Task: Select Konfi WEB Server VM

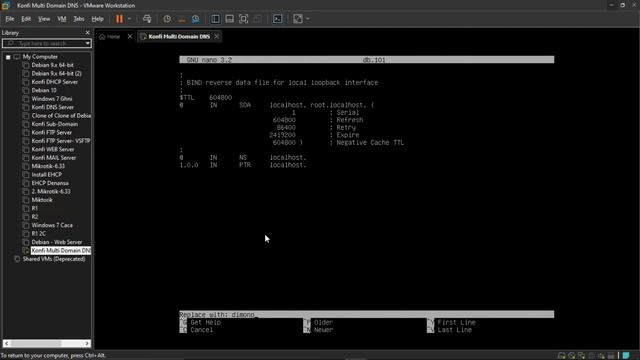Action: [x=53, y=149]
